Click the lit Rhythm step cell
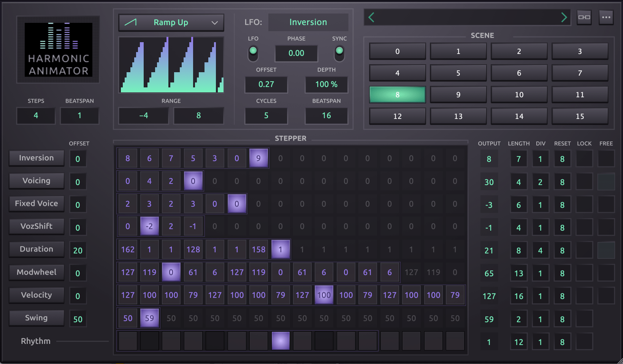 pos(281,341)
